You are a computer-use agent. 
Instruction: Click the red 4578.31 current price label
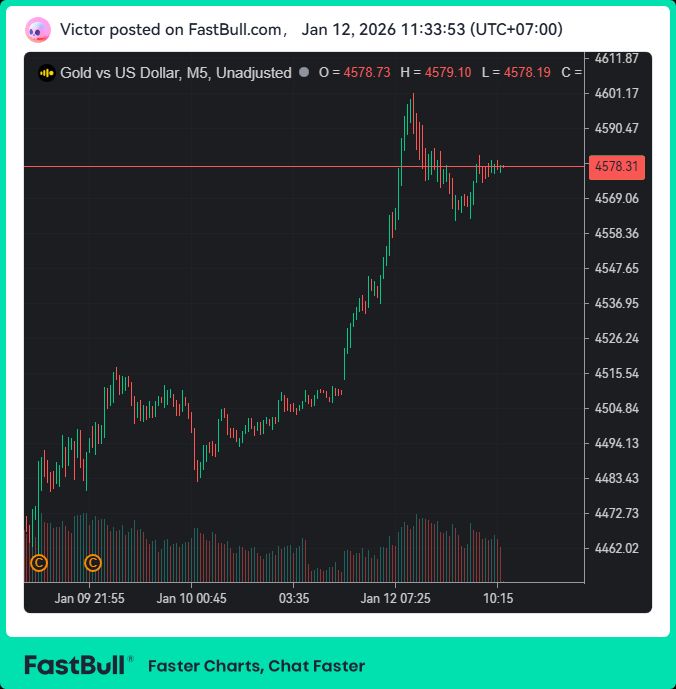pos(617,167)
